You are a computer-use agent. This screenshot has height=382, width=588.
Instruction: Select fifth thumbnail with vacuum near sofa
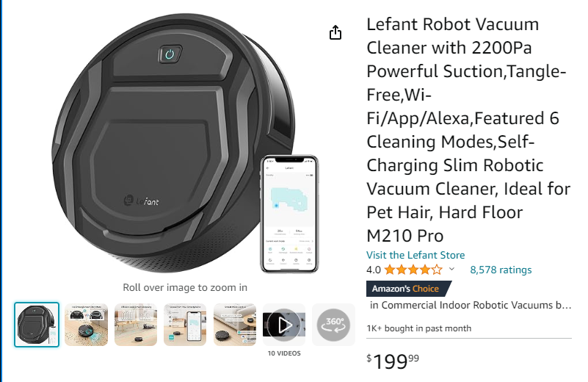point(235,325)
